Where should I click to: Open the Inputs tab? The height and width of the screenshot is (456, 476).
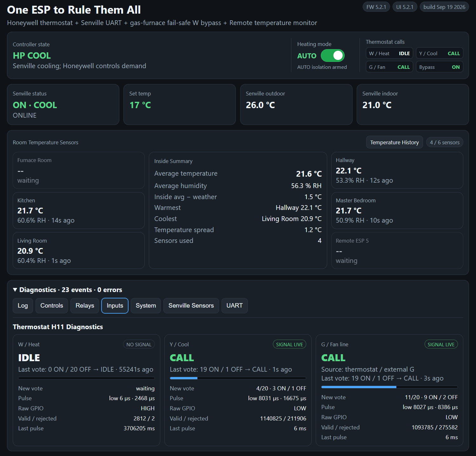click(x=115, y=306)
